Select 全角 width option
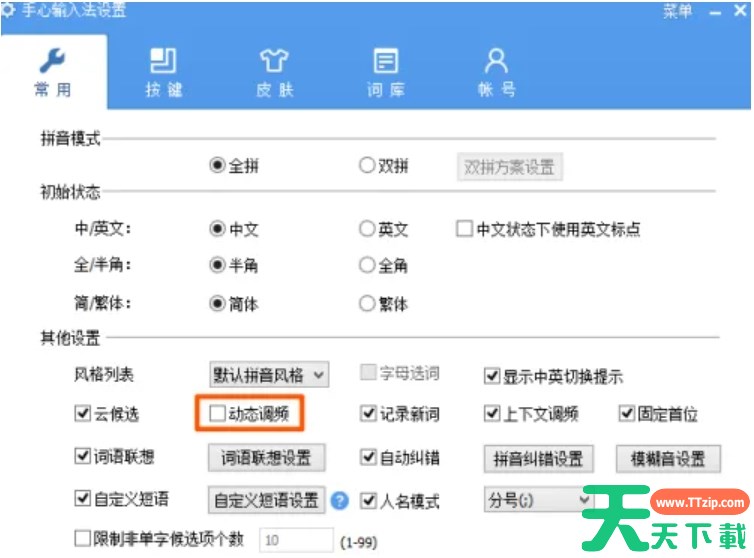This screenshot has height=558, width=754. click(x=367, y=265)
